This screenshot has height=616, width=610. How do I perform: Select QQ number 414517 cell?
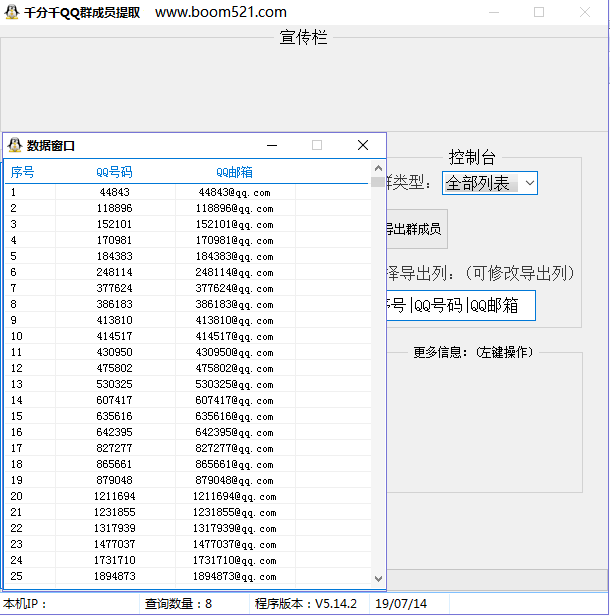114,336
